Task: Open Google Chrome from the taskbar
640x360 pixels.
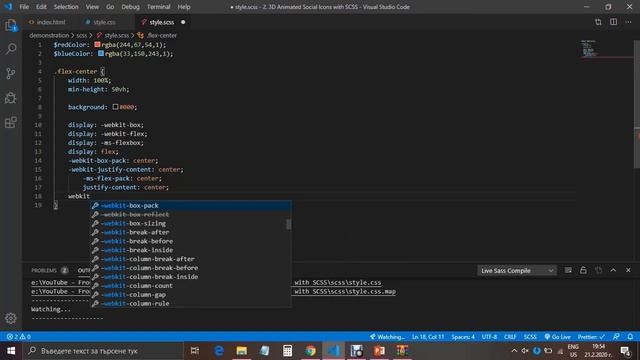Action: pos(311,351)
